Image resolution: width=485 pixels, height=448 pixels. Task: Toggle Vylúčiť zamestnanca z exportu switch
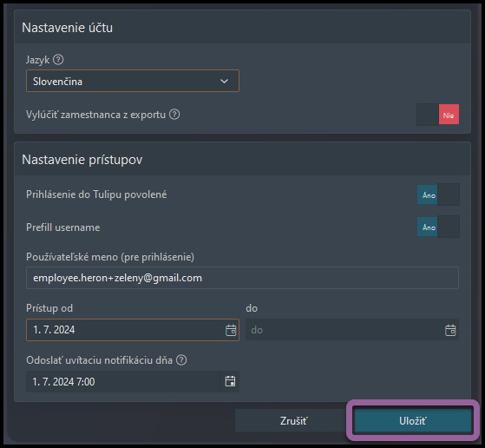tap(437, 115)
